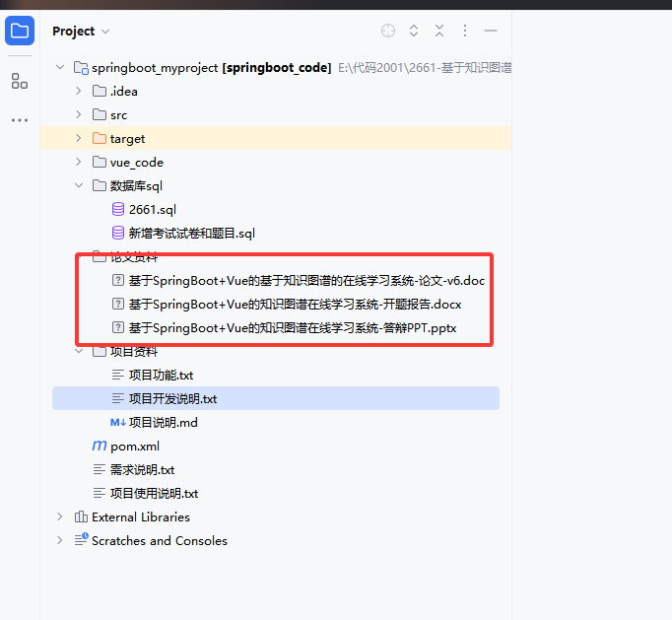
Task: Expand the src folder
Action: (79, 114)
